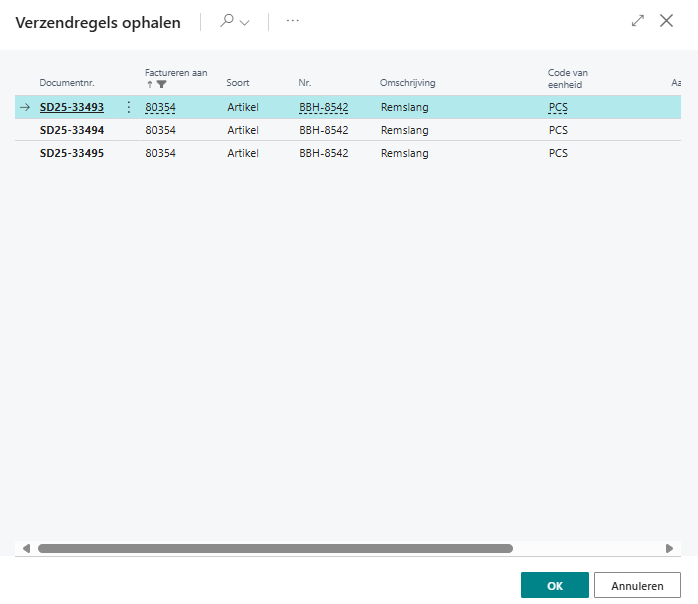Viewport: 698px width, 604px height.
Task: Sort by Documentnr. column header
Action: 65,82
